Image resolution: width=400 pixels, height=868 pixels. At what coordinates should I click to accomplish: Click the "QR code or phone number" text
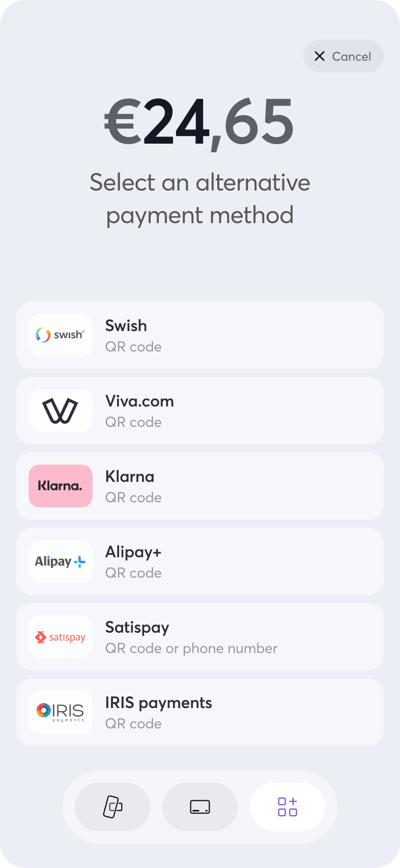191,648
